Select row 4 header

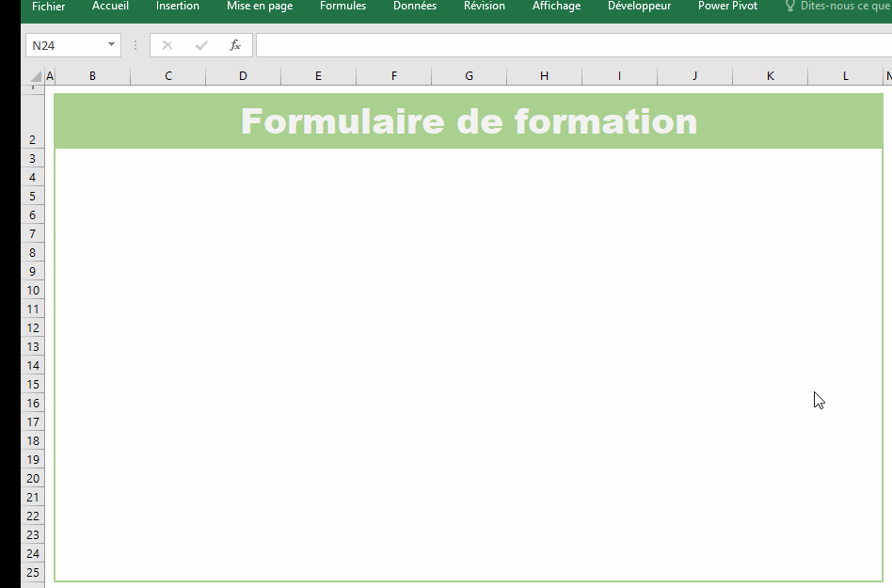33,178
